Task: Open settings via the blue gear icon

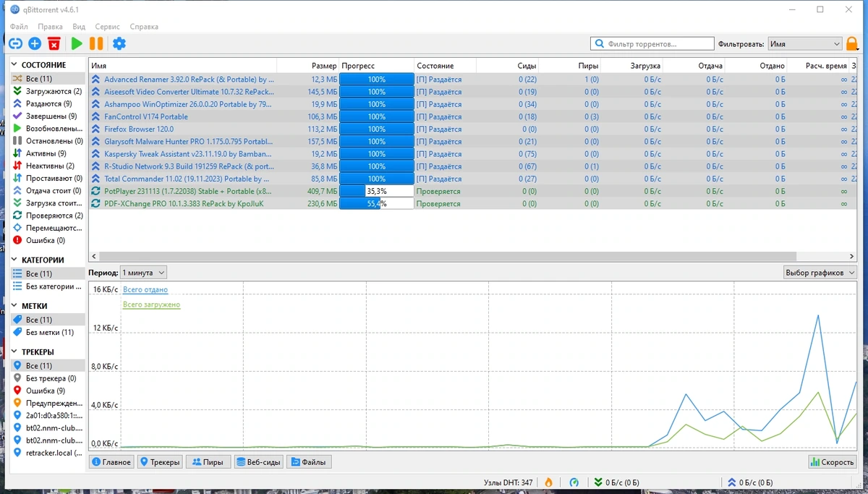Action: pos(119,44)
